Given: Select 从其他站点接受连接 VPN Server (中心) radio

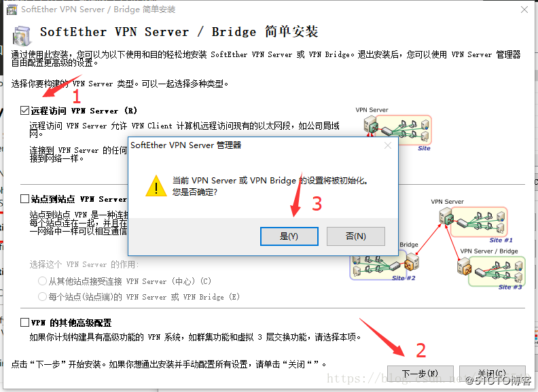Looking at the screenshot, I should pyautogui.click(x=42, y=281).
